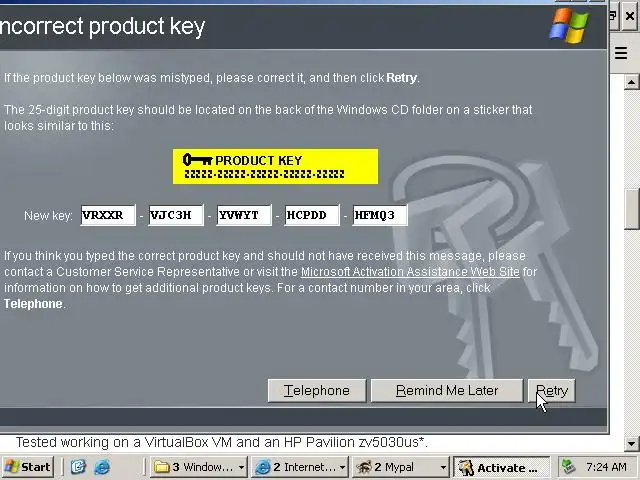Open the 3 Windows Explorer taskbar group
The image size is (640, 480).
[199, 467]
